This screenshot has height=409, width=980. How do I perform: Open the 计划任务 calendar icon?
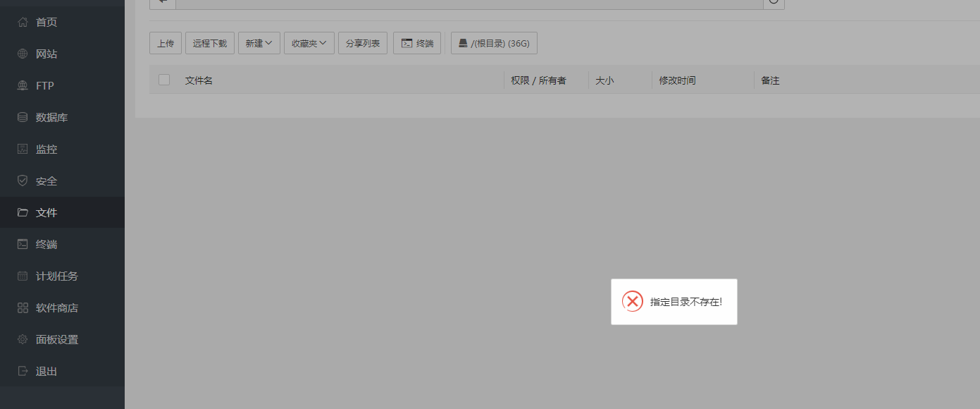23,276
